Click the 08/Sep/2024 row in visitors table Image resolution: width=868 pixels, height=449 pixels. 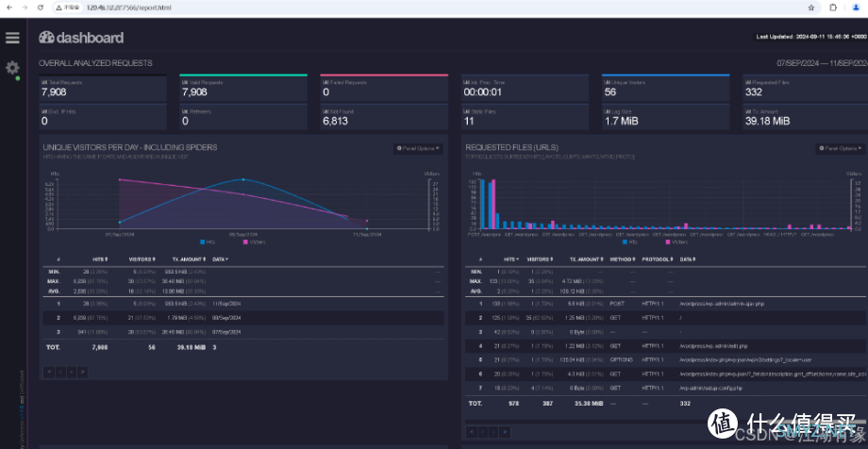coord(243,318)
